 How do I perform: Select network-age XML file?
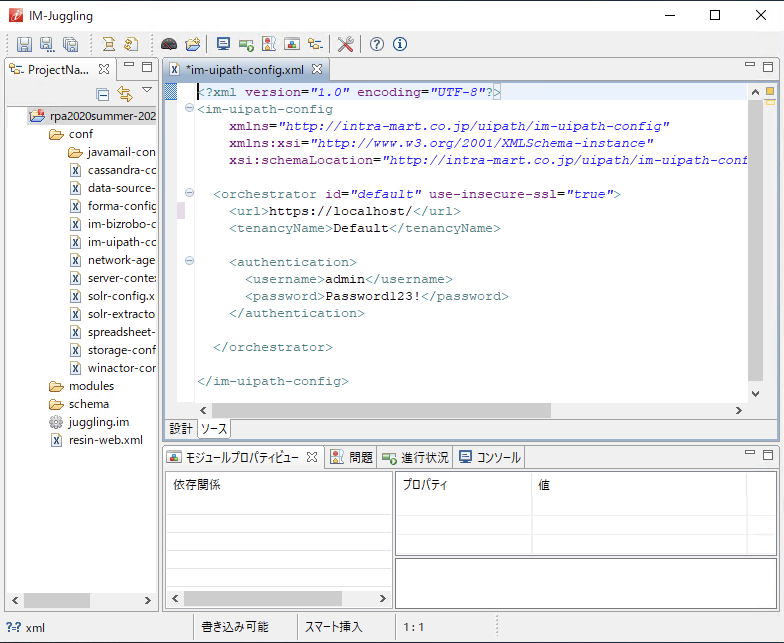112,260
